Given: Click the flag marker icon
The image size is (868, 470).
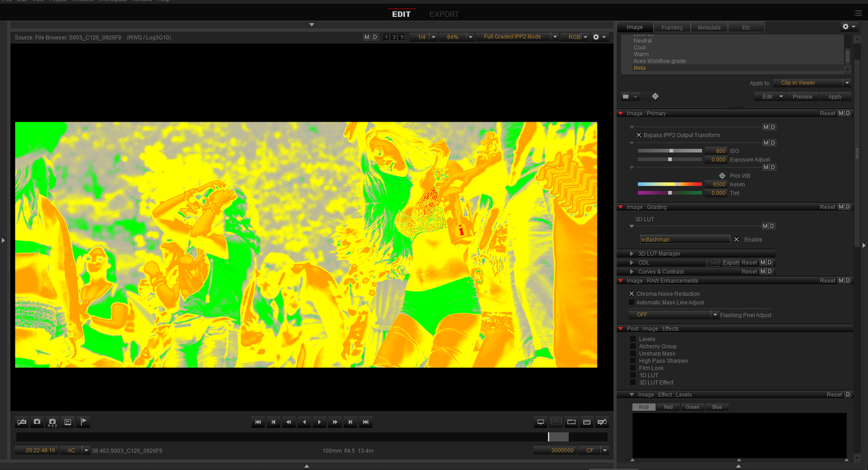Looking at the screenshot, I should pyautogui.click(x=83, y=422).
